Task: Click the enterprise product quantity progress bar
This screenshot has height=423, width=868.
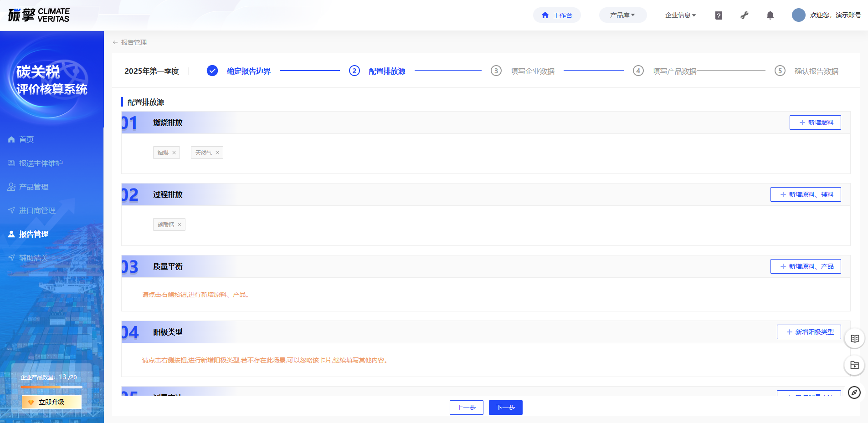Action: tap(51, 387)
